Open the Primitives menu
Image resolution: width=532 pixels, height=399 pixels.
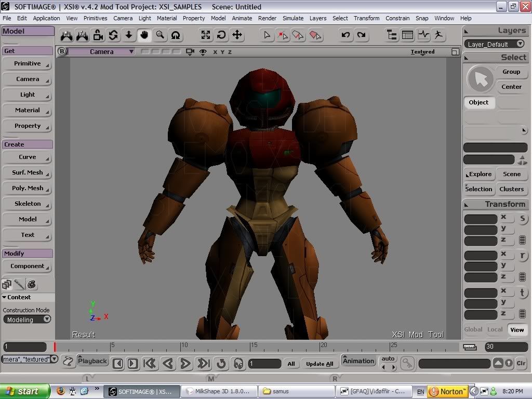coord(96,18)
